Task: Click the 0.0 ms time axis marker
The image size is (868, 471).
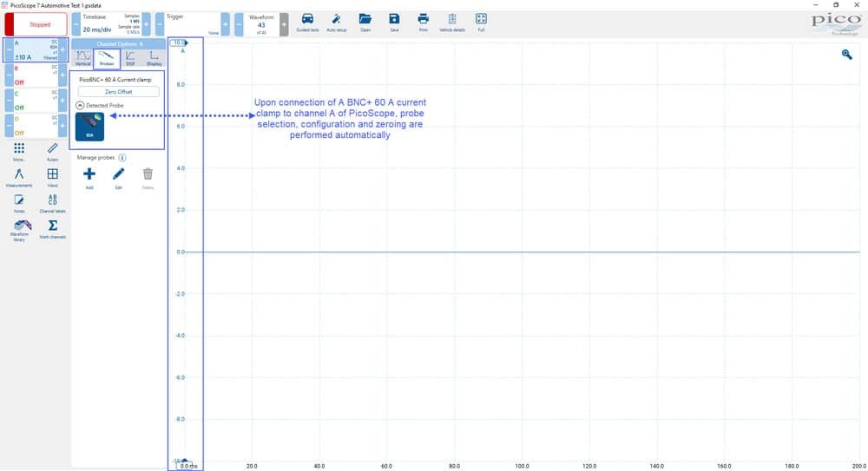Action: [188, 466]
